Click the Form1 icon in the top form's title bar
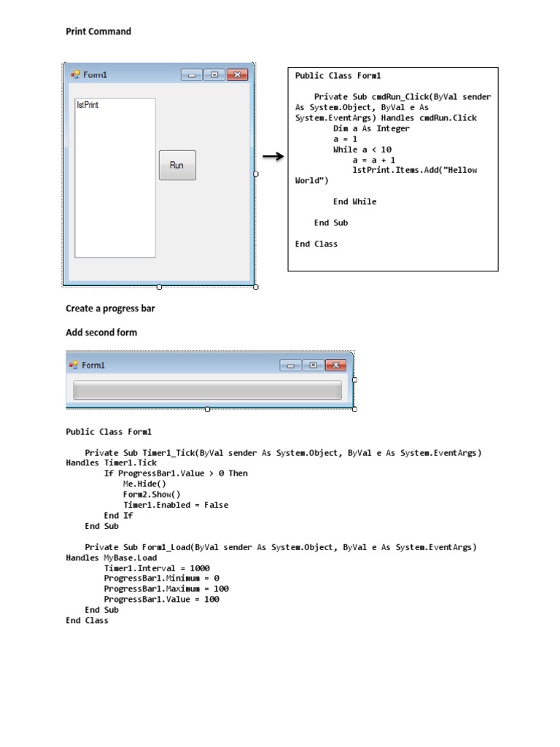The height and width of the screenshot is (747, 560). click(x=75, y=74)
